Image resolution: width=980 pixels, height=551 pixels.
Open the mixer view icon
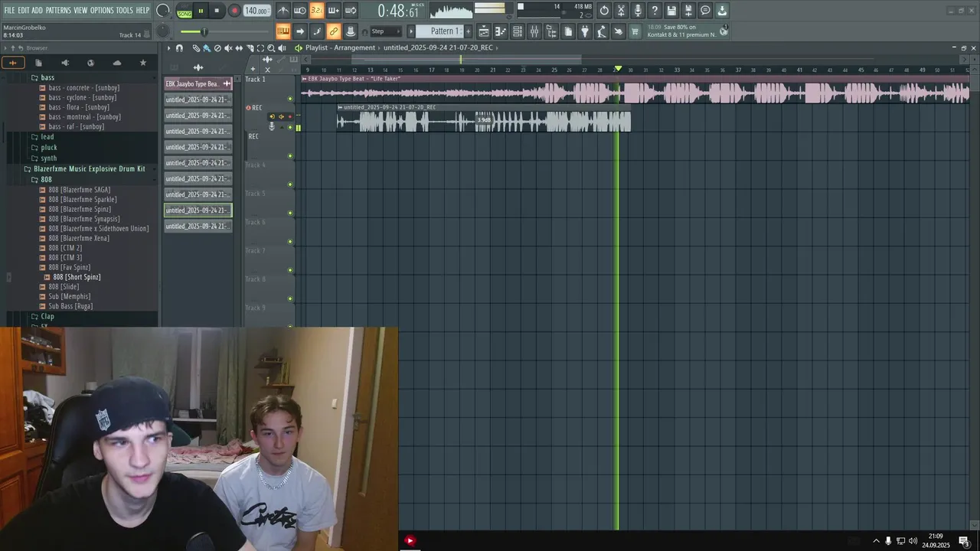pos(534,31)
